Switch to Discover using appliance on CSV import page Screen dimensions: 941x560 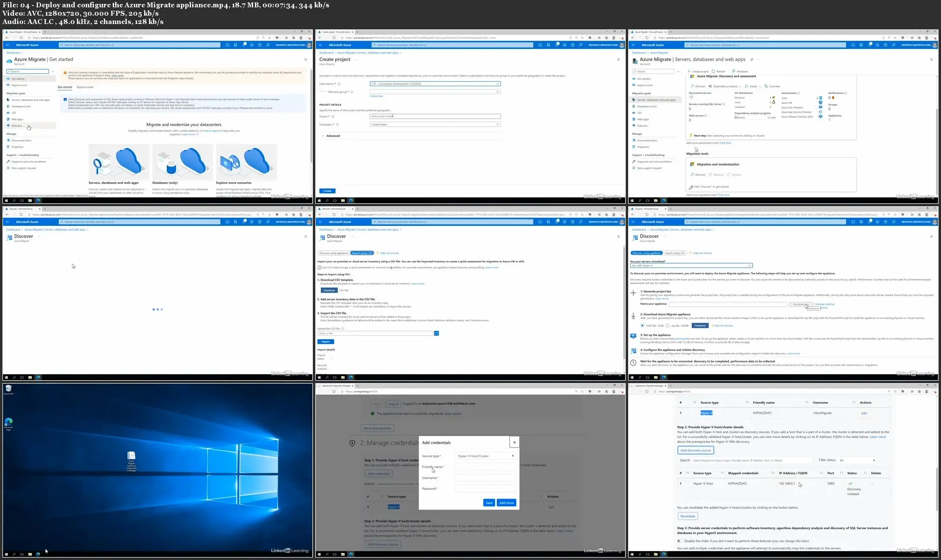(x=333, y=253)
